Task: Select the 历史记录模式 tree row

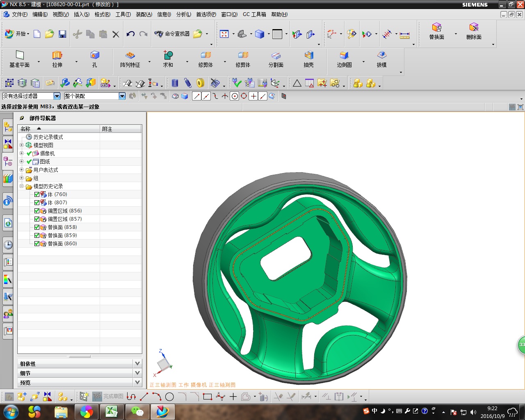Action: [48, 137]
